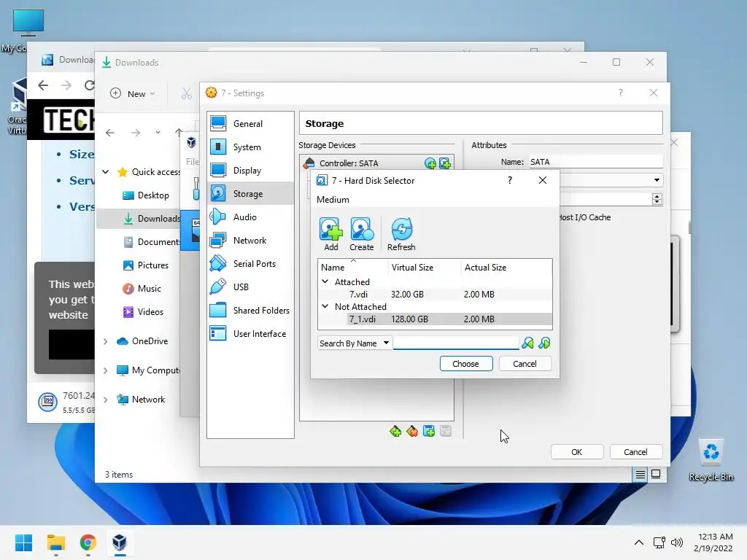
Task: Select the 7.vdi attached disk
Action: [435, 295]
